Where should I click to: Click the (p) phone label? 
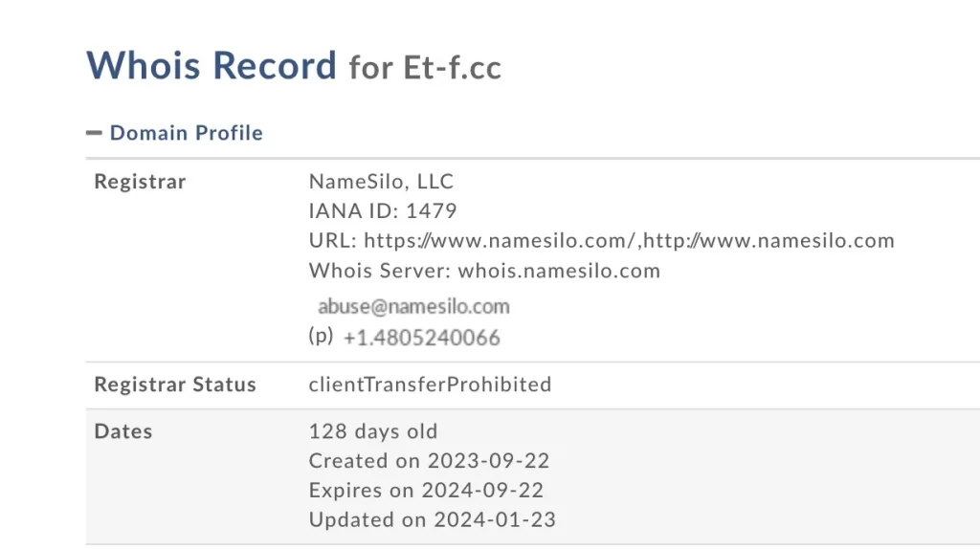tap(321, 336)
